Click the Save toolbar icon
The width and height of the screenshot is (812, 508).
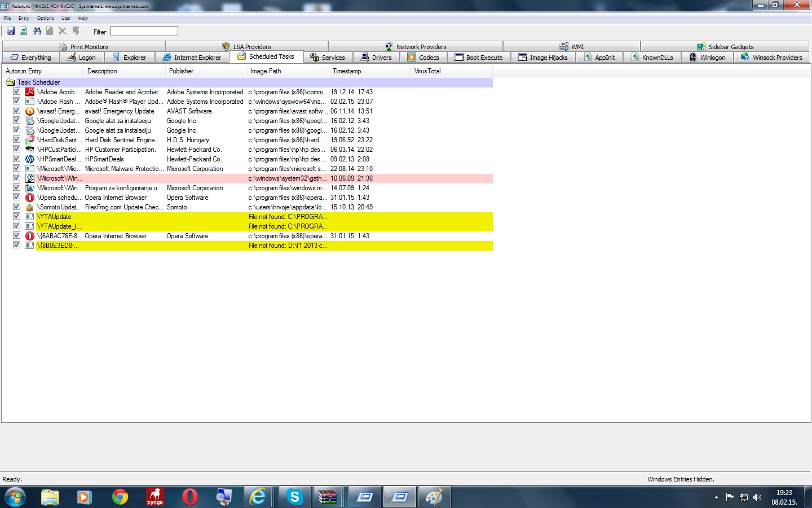11,31
